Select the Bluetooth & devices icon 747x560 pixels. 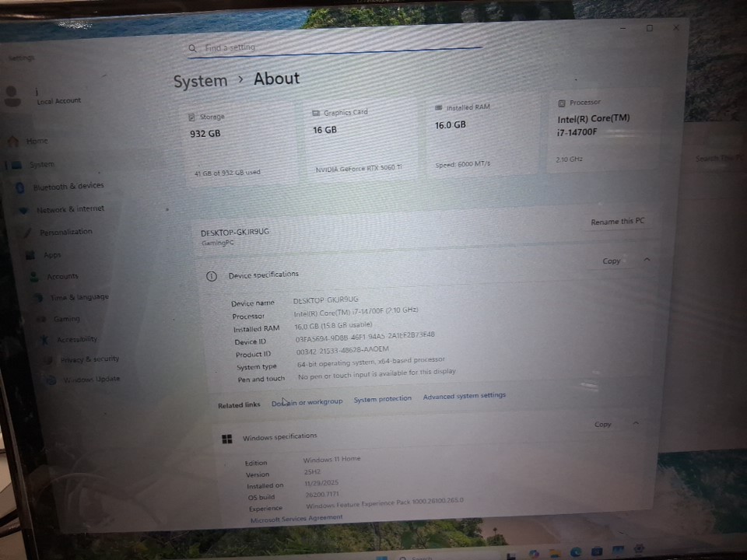pyautogui.click(x=20, y=187)
